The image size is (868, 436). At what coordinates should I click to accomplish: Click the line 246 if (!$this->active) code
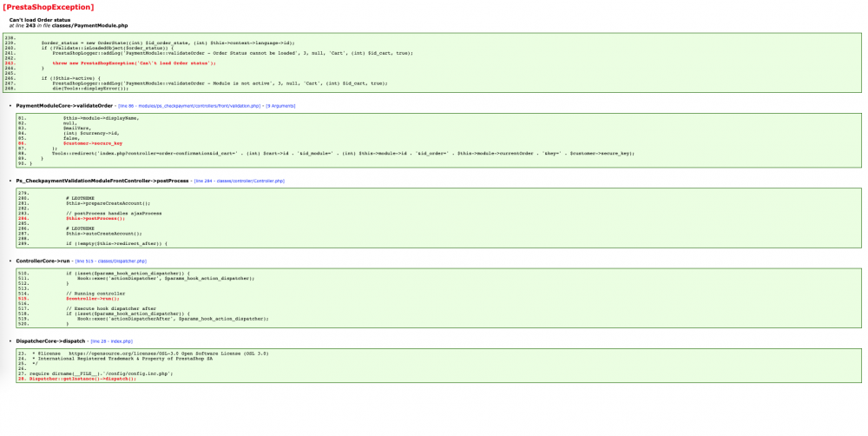pos(71,79)
